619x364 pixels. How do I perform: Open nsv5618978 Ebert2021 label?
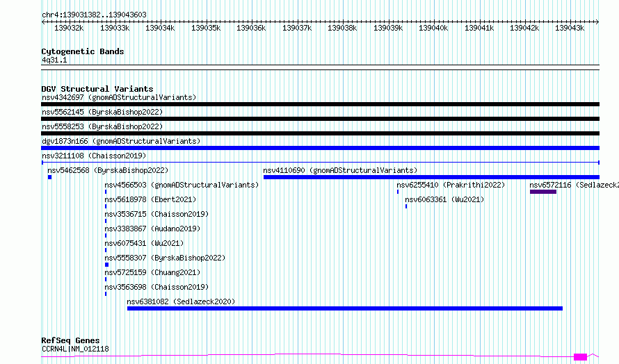click(150, 199)
